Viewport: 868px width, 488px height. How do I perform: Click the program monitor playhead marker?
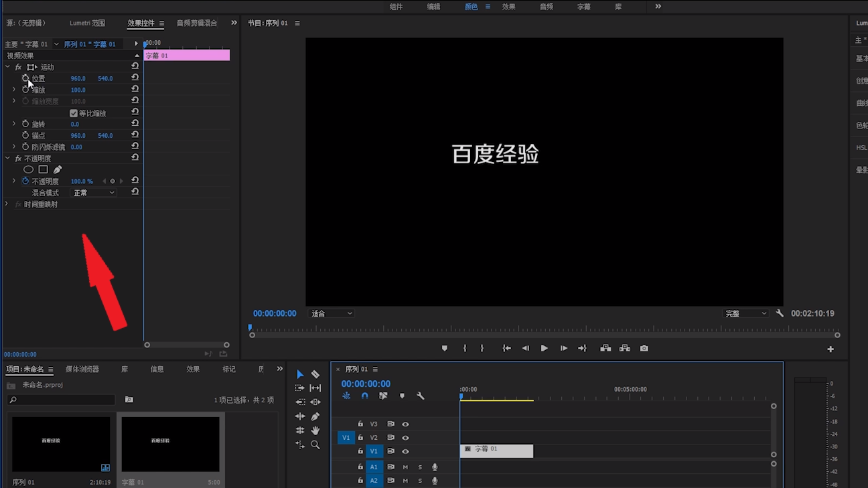(250, 328)
